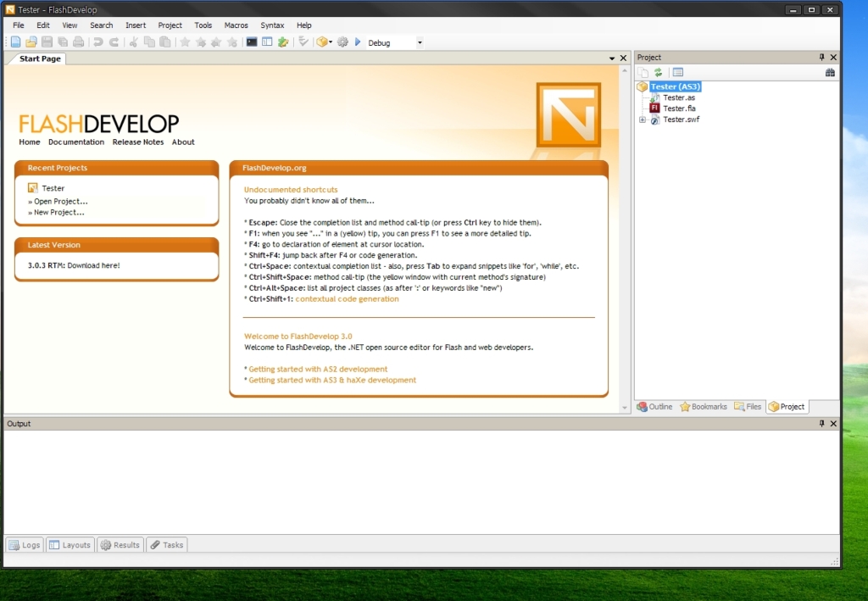Screen dimensions: 868x601
Task: Open the Release Notes link
Action: [138, 142]
